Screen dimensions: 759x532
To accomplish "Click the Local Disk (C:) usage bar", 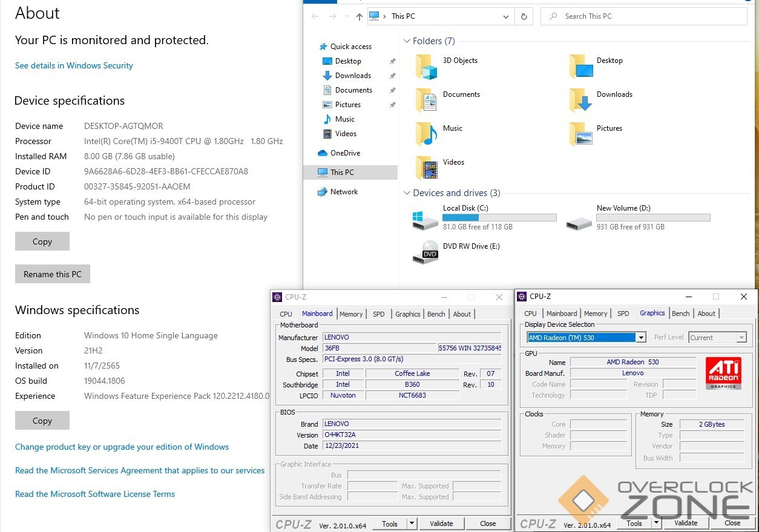I will tap(499, 218).
